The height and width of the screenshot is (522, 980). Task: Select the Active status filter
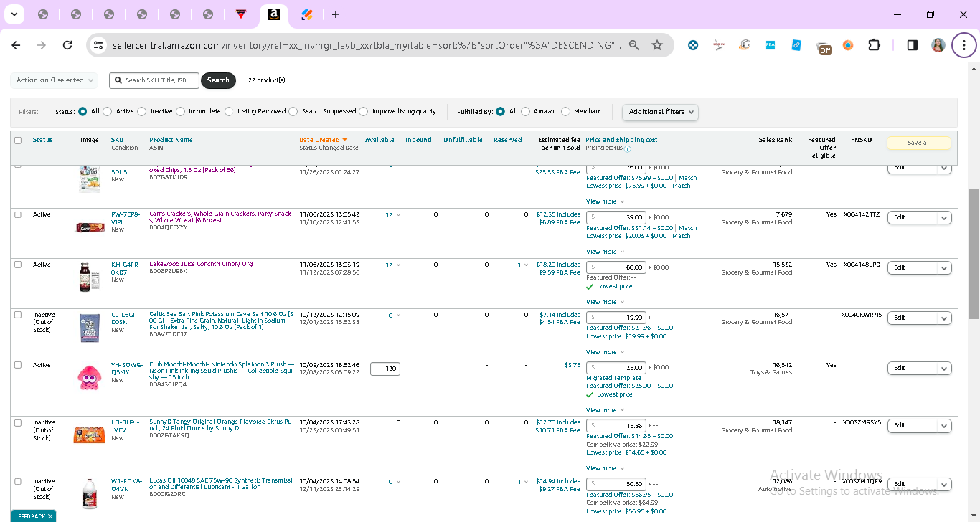(108, 111)
